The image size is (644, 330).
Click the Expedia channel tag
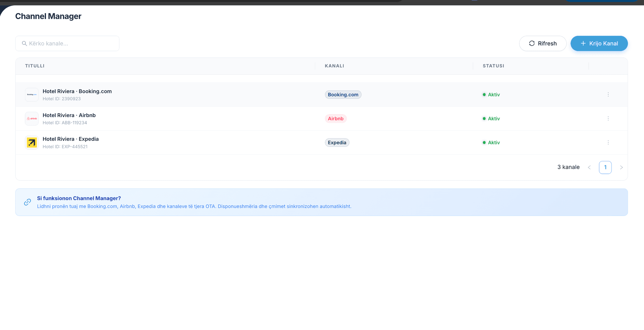337,143
